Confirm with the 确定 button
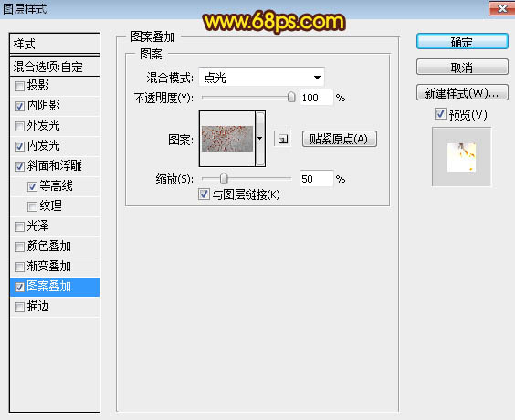The image size is (515, 420). tap(462, 42)
